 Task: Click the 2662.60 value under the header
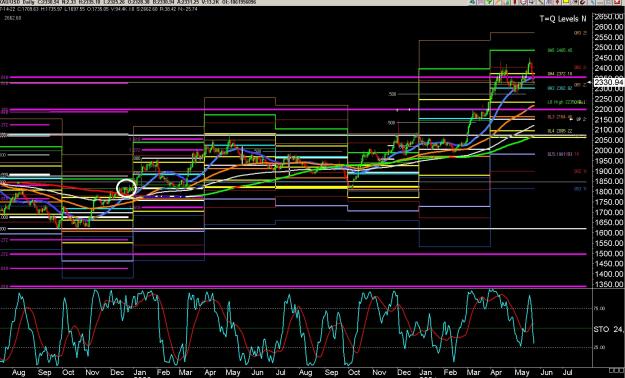pos(12,18)
